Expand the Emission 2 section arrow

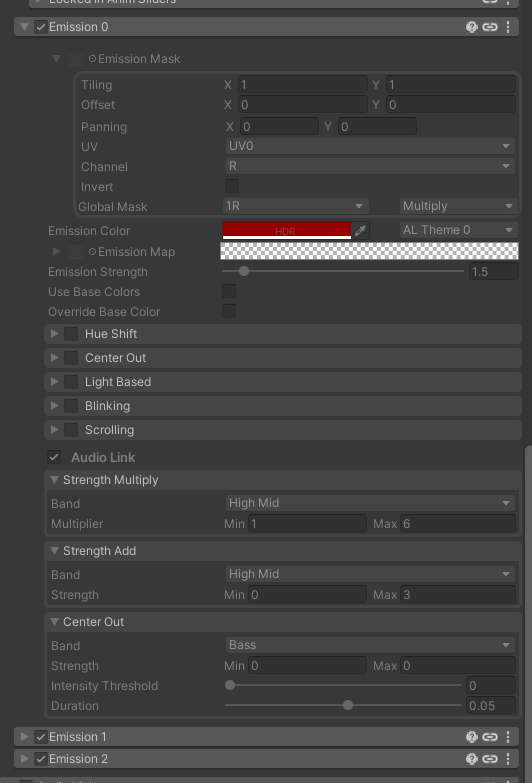pyautogui.click(x=24, y=759)
